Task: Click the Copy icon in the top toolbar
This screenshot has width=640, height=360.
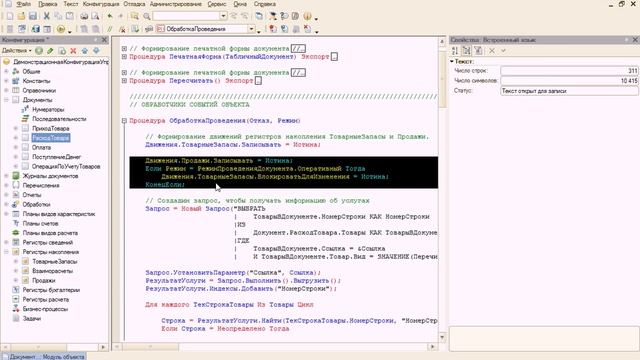Action: coord(58,16)
